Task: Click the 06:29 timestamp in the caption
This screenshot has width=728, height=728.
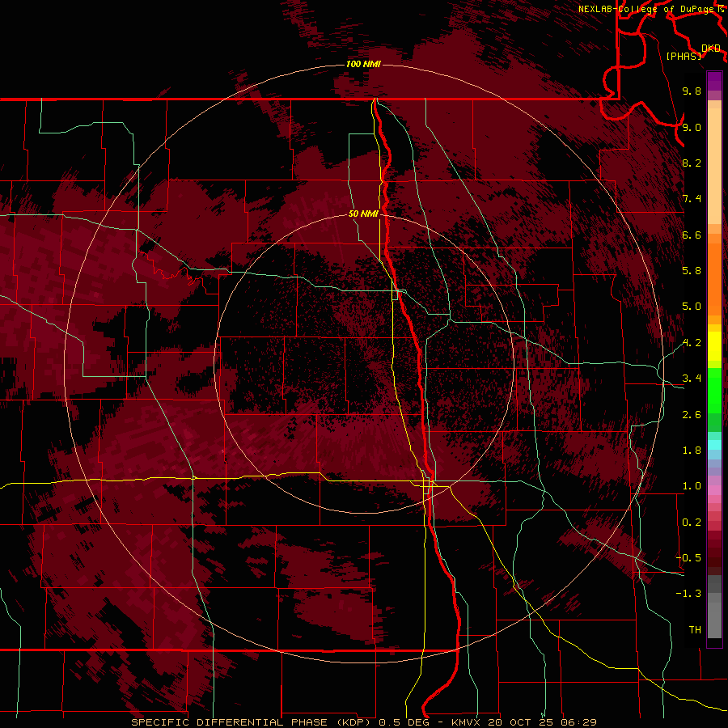Action: click(x=578, y=722)
